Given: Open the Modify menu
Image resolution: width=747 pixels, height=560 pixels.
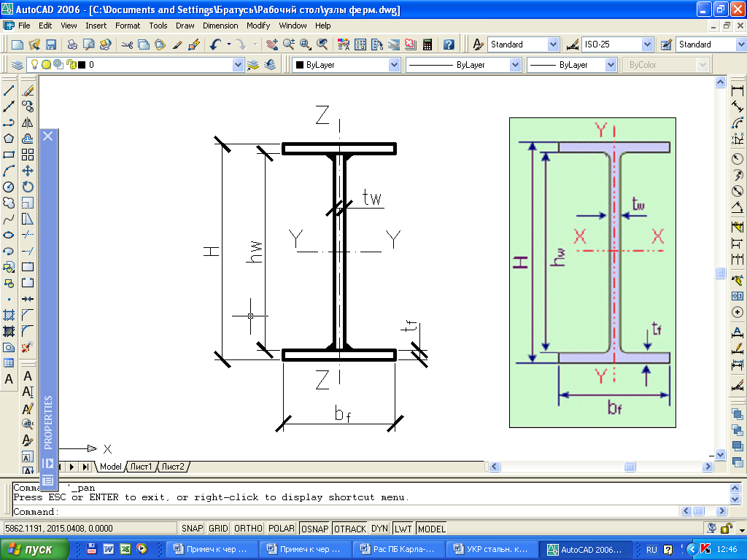Looking at the screenshot, I should [258, 26].
